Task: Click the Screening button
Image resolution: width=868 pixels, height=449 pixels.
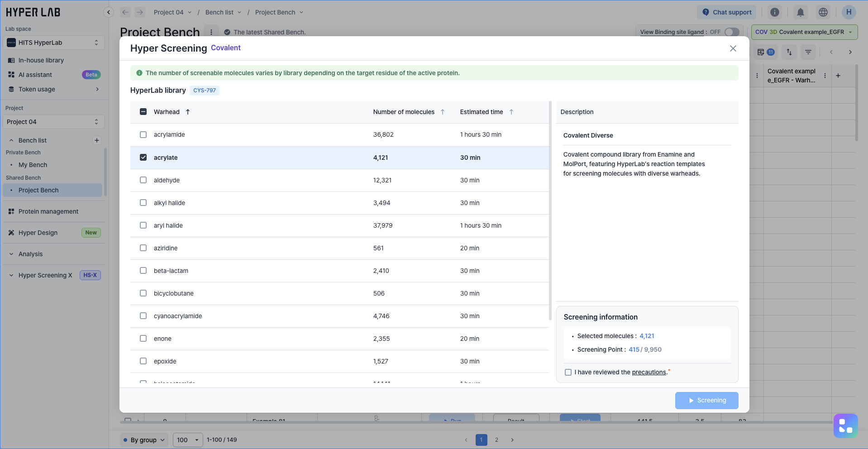Action: click(706, 401)
